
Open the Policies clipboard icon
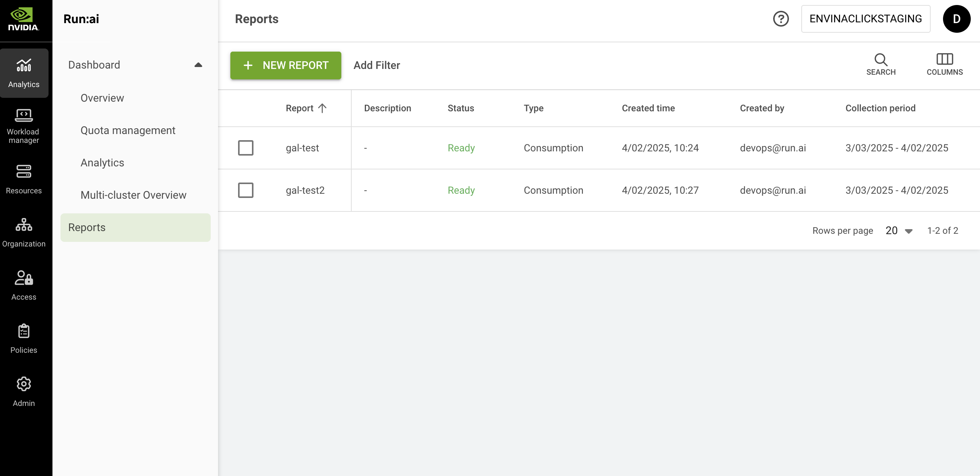[23, 331]
